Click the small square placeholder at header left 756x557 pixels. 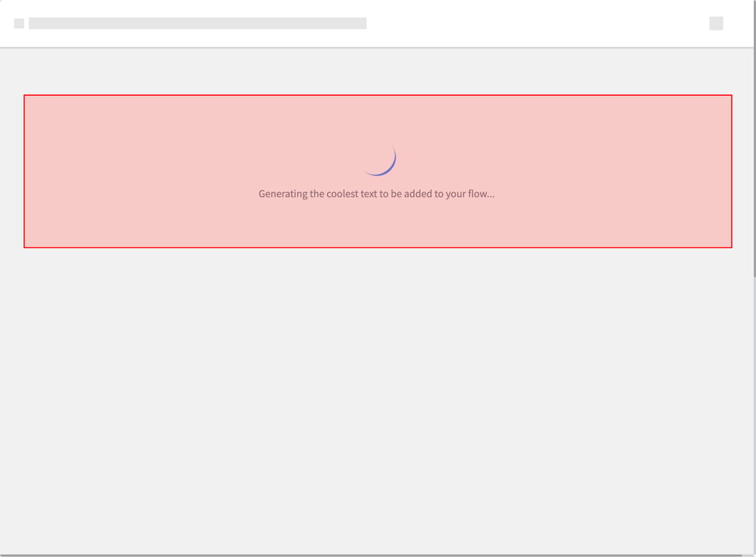click(19, 23)
